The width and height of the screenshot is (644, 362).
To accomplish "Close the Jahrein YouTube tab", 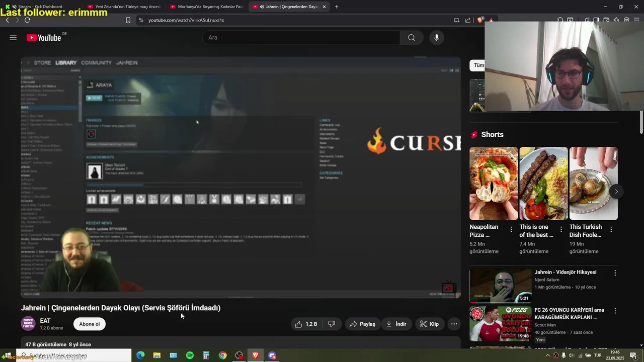I will (x=324, y=7).
